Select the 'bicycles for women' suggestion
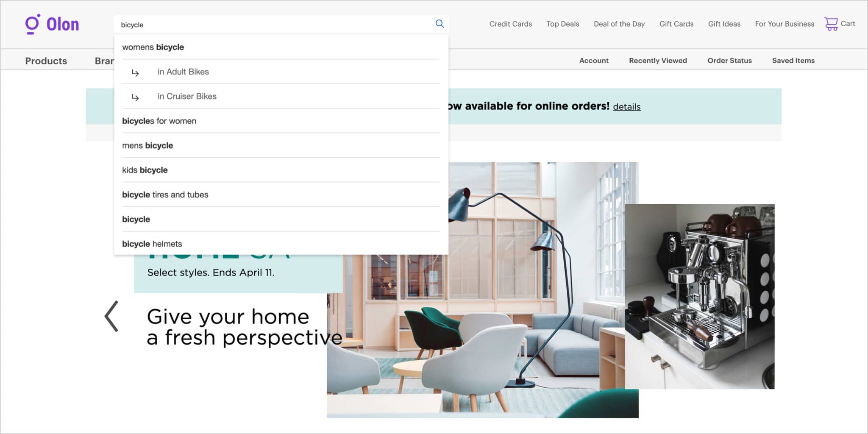868x434 pixels. [281, 121]
